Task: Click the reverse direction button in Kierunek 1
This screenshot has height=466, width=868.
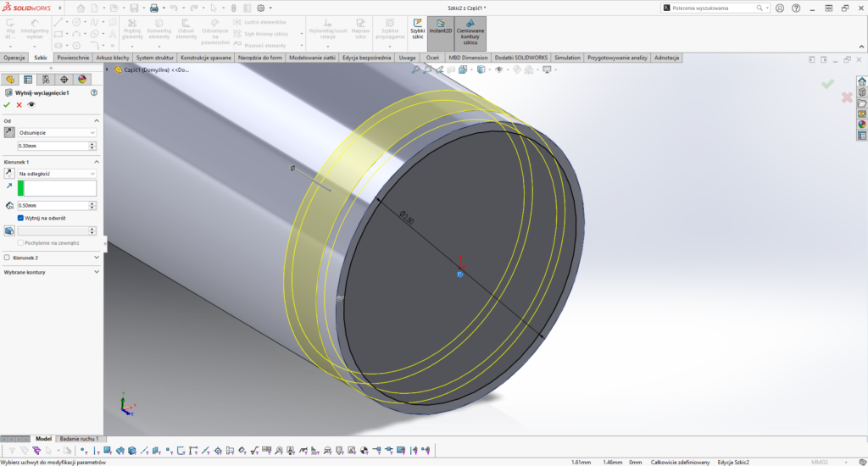Action: point(9,173)
